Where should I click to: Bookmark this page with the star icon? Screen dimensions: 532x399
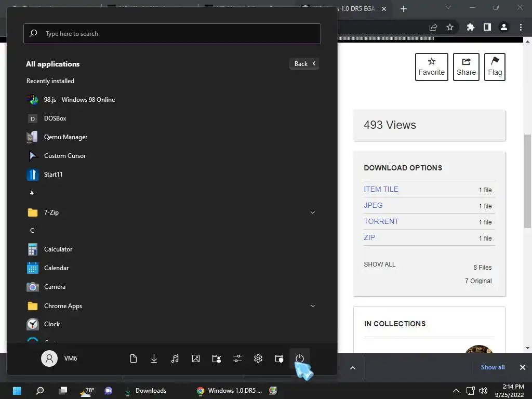[450, 27]
